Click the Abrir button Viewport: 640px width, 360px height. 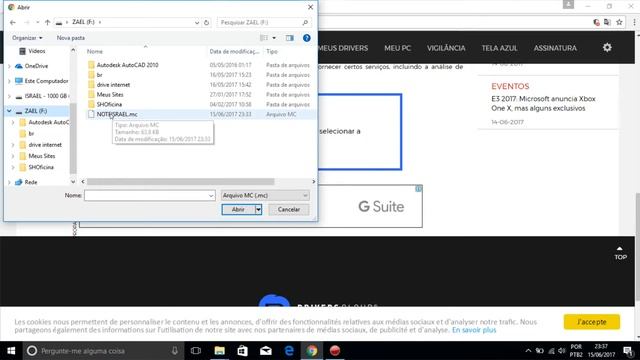pyautogui.click(x=238, y=209)
